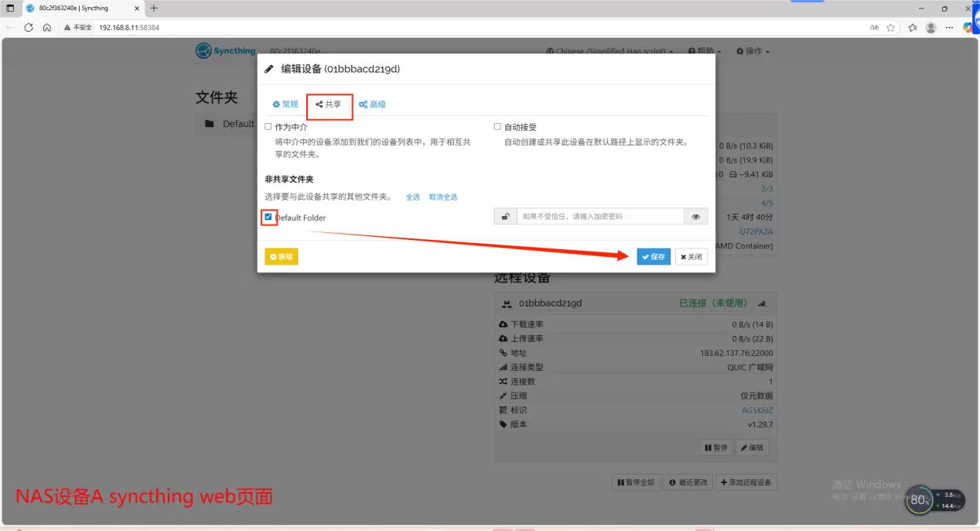980x531 pixels.
Task: Click the browser profile avatar icon
Action: [930, 27]
